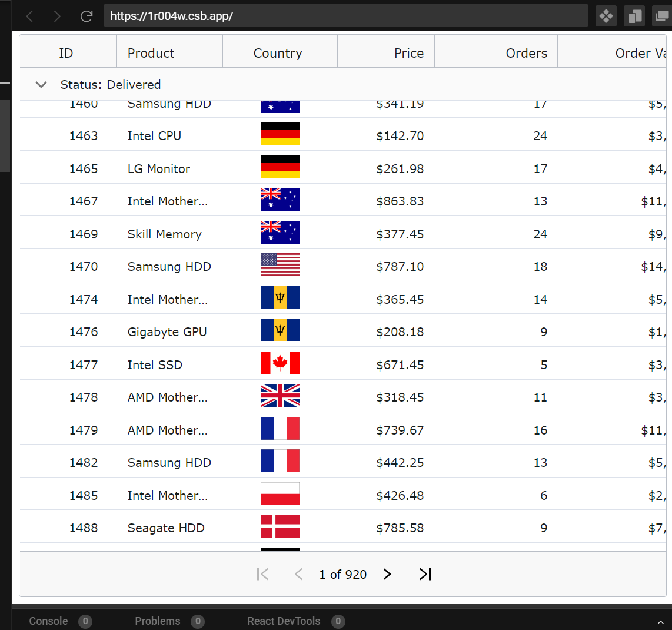Expand the bottom devtools panel chevron
This screenshot has height=630, width=672.
tap(660, 622)
